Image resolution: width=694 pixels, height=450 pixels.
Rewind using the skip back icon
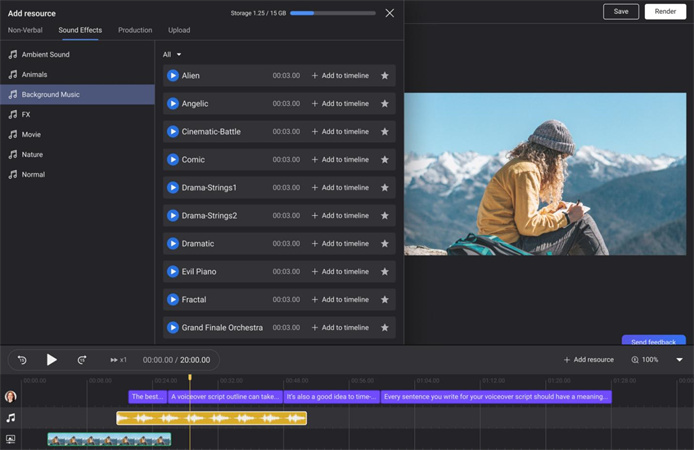pos(22,360)
